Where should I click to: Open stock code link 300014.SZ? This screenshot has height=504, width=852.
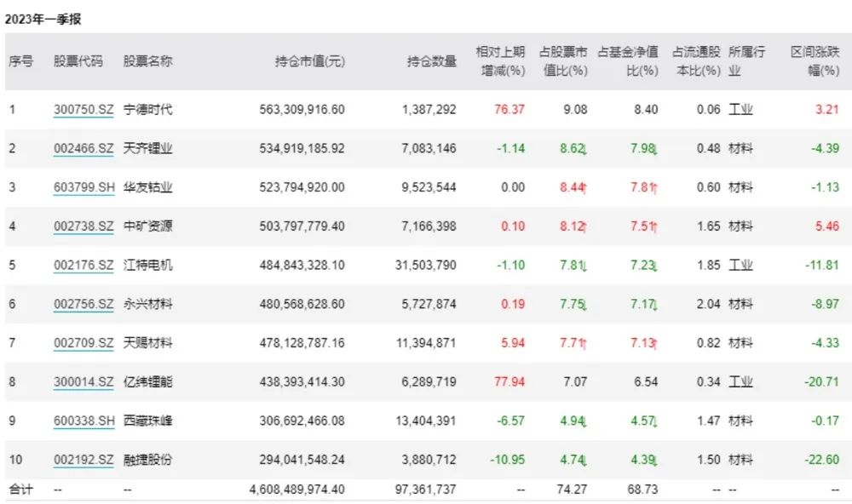[83, 381]
